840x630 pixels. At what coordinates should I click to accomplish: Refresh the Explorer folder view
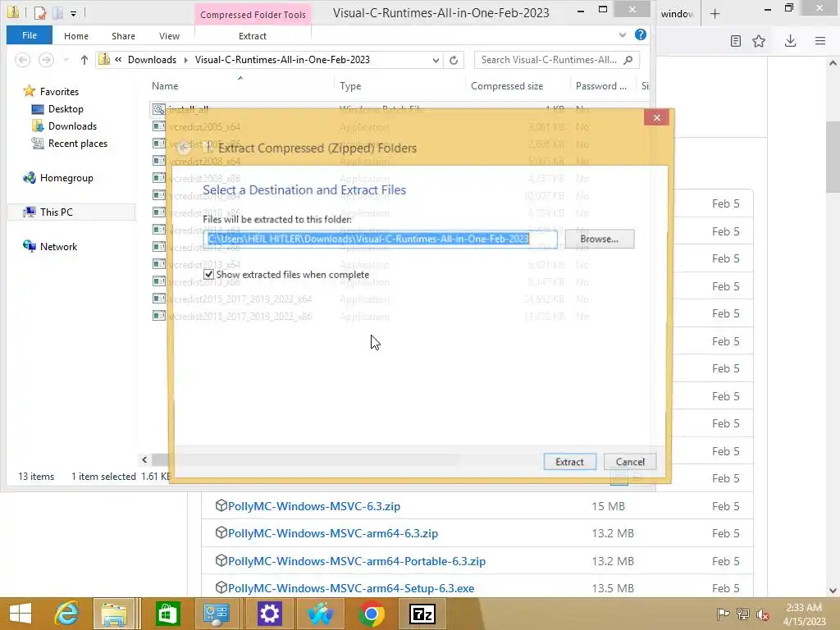(x=454, y=60)
